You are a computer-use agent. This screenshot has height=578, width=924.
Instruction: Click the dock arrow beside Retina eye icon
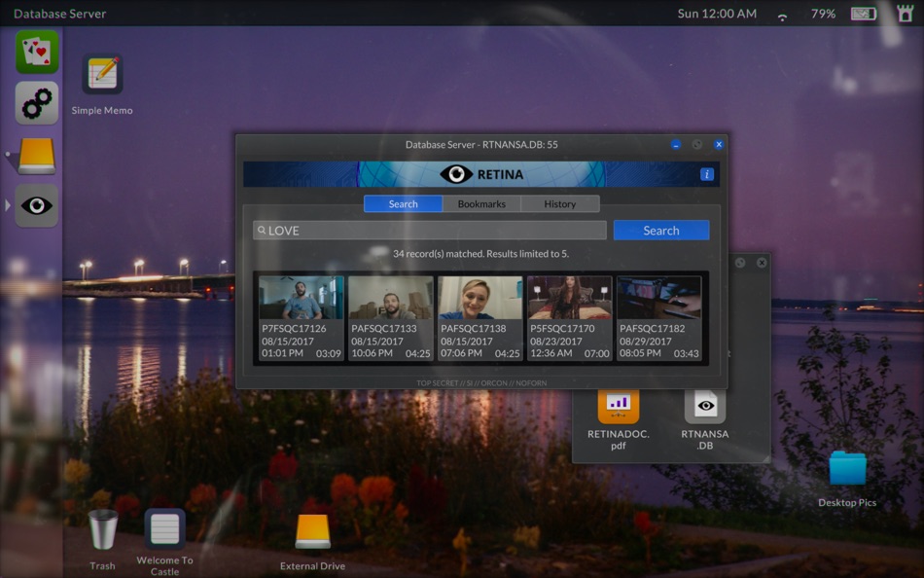pyautogui.click(x=8, y=205)
